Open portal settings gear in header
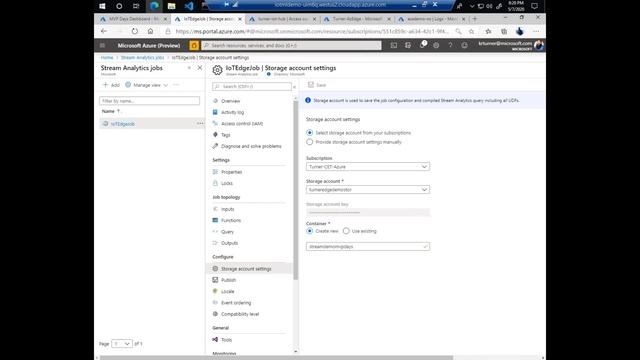The width and height of the screenshot is (640, 360). coord(436,45)
